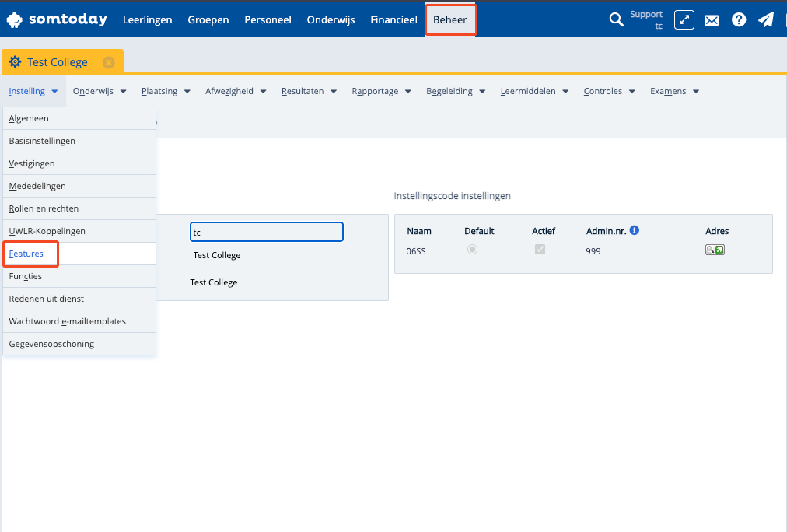Open messages via the envelope icon
This screenshot has height=532, width=787.
(x=712, y=20)
